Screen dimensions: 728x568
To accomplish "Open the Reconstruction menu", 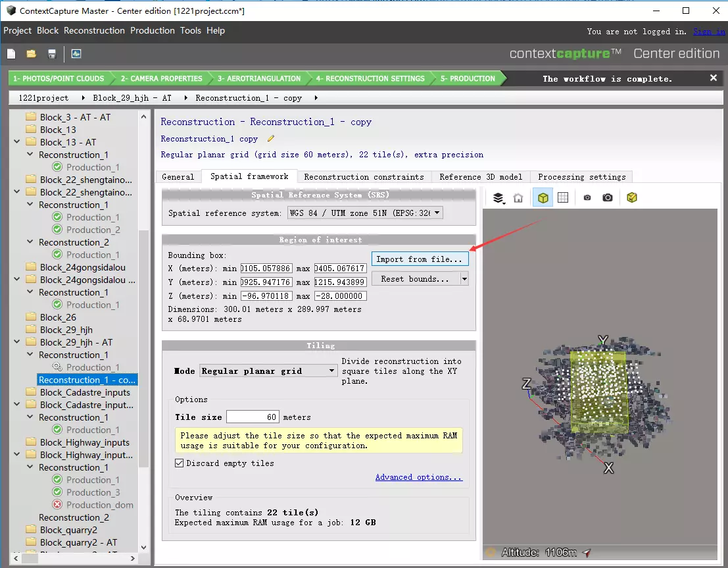I will pos(94,31).
